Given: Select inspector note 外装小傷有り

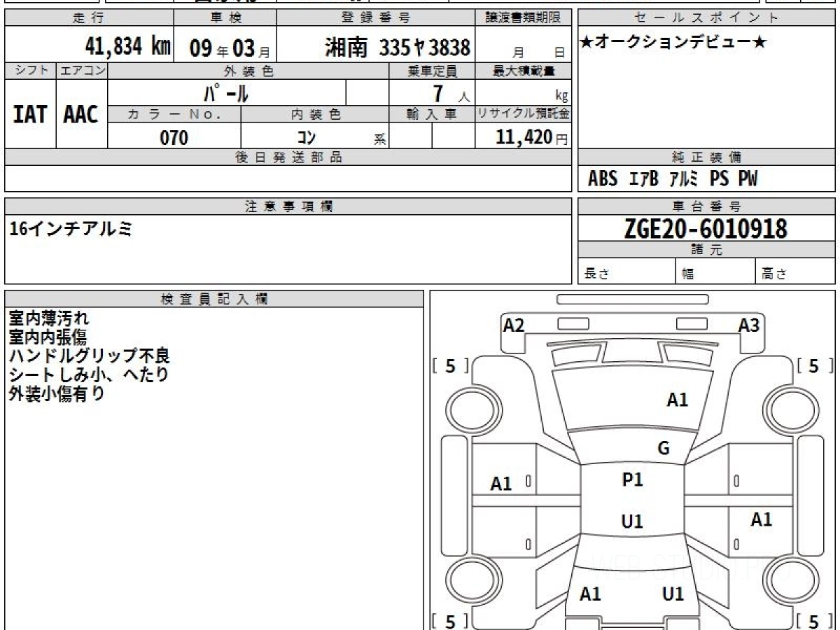Looking at the screenshot, I should (56, 393).
